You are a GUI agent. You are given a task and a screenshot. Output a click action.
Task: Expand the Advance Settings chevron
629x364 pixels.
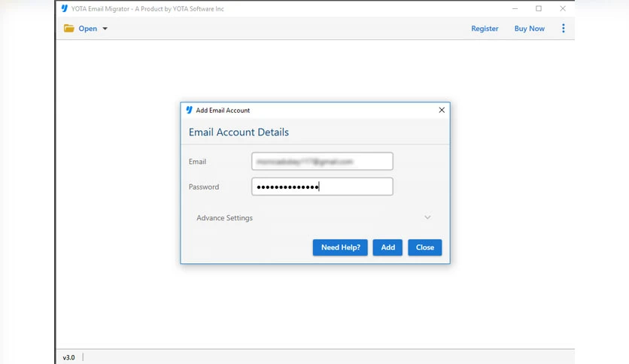coord(427,217)
